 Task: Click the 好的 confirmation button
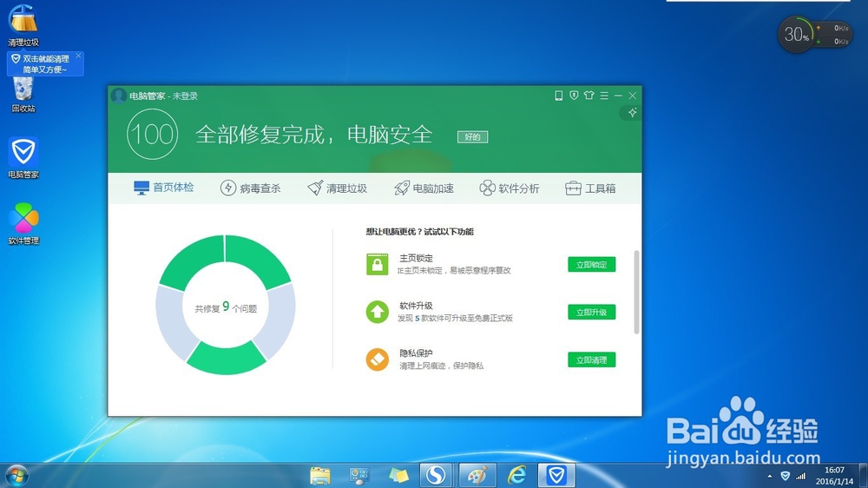pos(473,137)
